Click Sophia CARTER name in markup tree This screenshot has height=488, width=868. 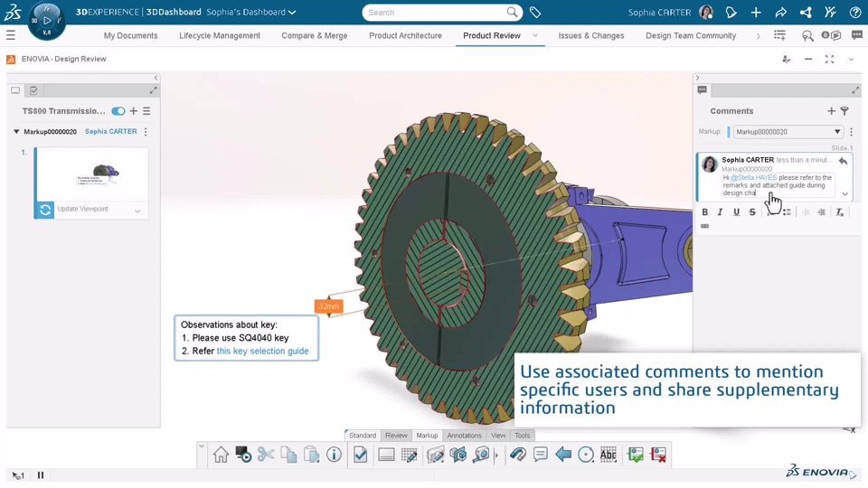[110, 132]
